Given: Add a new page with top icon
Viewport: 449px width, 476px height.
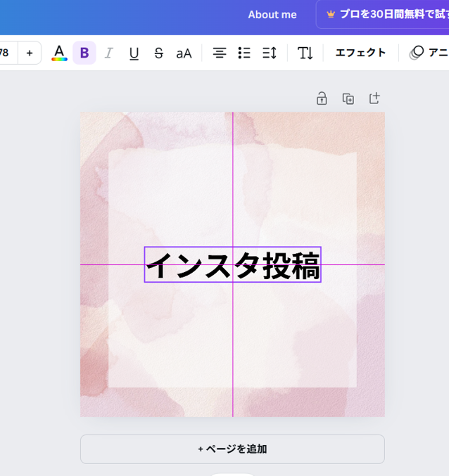Looking at the screenshot, I should coord(374,98).
